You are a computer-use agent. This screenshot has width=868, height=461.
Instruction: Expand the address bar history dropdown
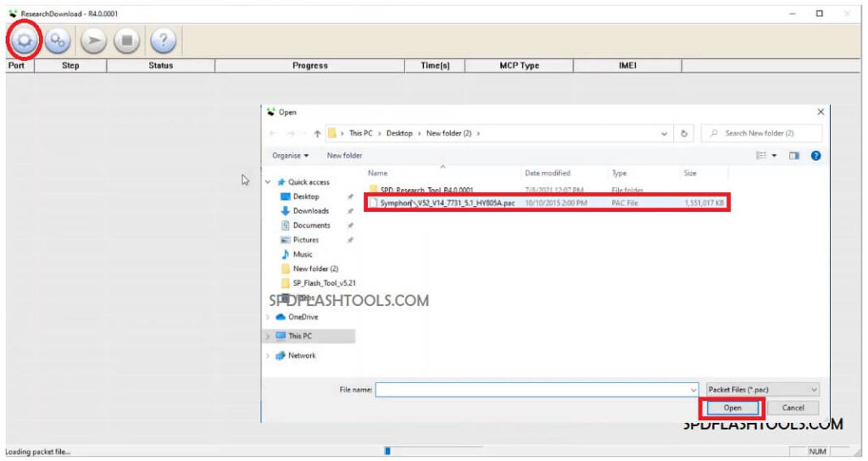[664, 134]
